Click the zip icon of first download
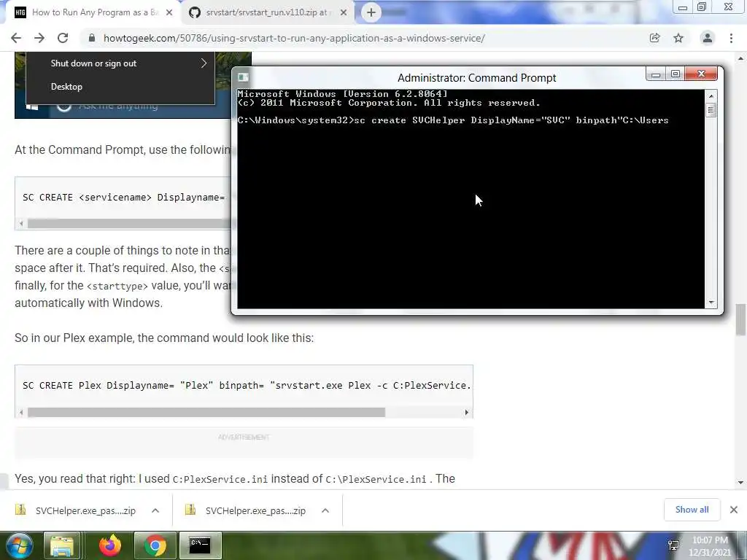The image size is (747, 560). pyautogui.click(x=20, y=510)
